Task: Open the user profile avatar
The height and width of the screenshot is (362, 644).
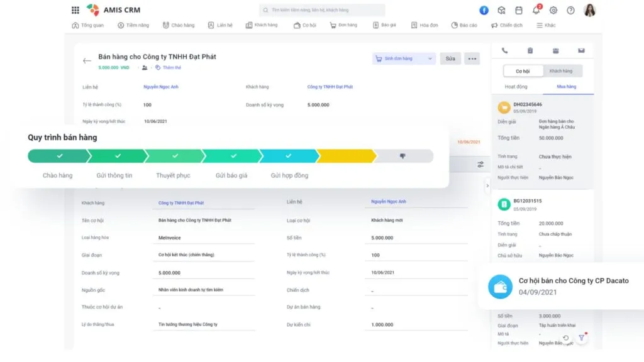Action: click(589, 10)
